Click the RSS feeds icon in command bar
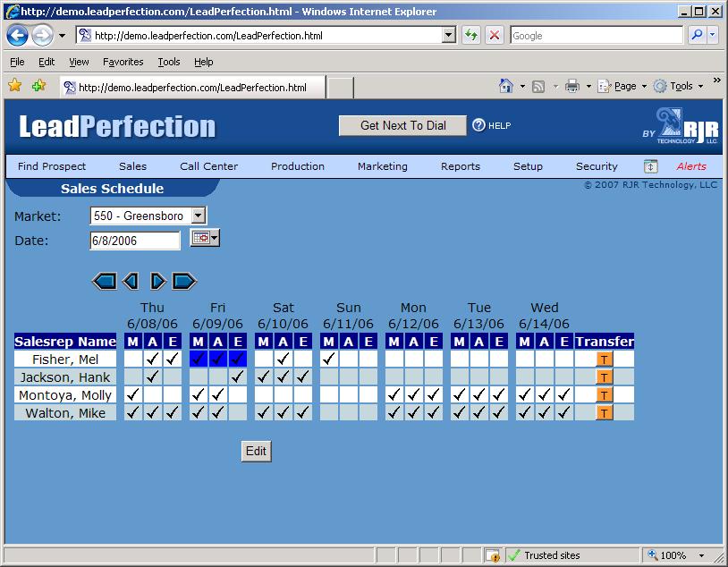The image size is (728, 567). coord(538,87)
